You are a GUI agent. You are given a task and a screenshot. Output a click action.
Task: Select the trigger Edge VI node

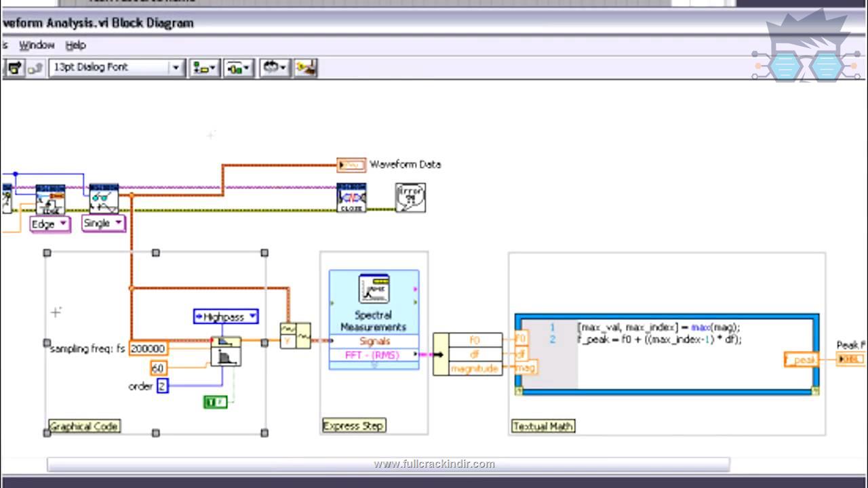(x=50, y=199)
